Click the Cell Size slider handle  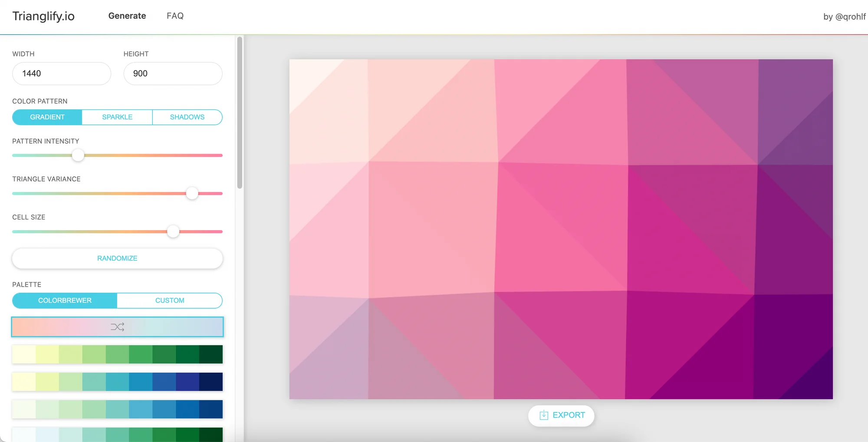(x=173, y=231)
